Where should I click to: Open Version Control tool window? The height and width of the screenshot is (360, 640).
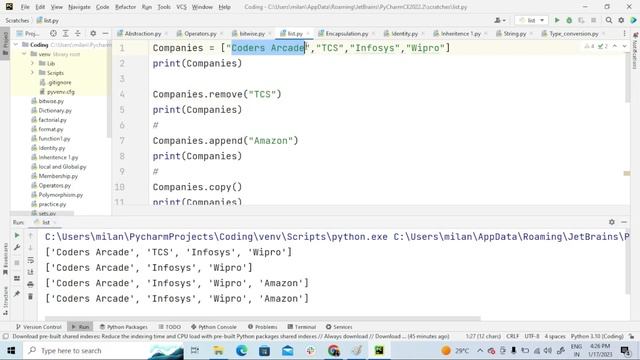[39, 327]
